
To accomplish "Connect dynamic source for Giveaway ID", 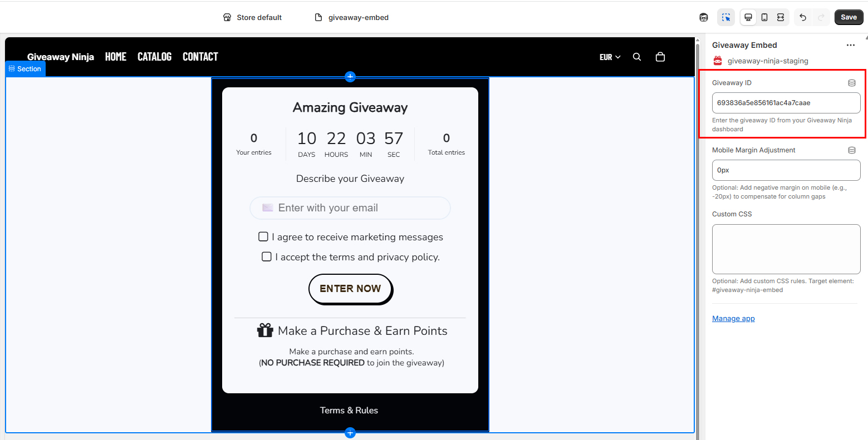I will point(851,83).
